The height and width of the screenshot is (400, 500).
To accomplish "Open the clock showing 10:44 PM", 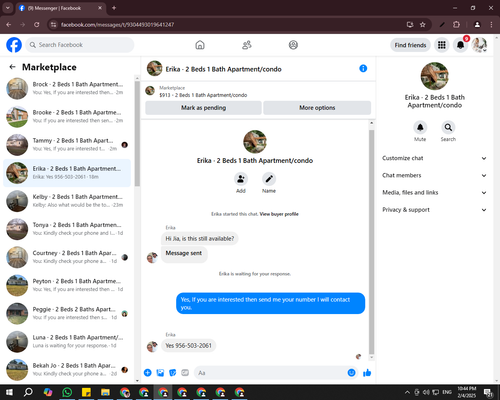I will (x=467, y=392).
